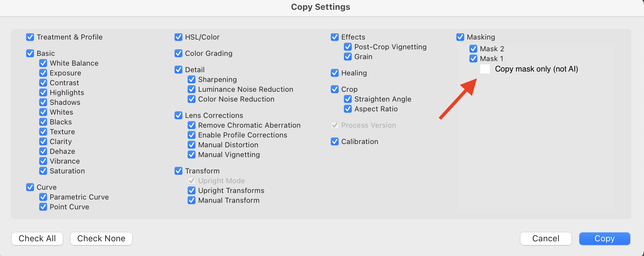Screen dimensions: 644x256
Task: Toggle the HSL/Color checkbox
Action: [x=178, y=37]
